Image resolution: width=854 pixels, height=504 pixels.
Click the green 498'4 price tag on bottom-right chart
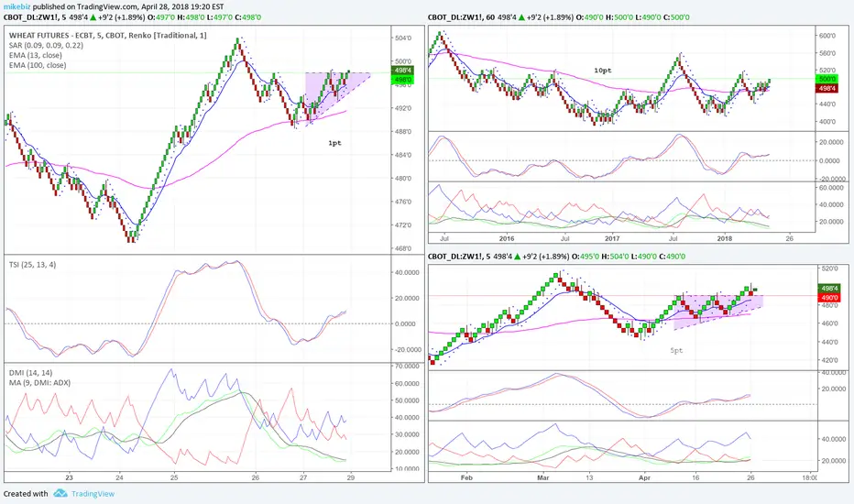pyautogui.click(x=829, y=289)
